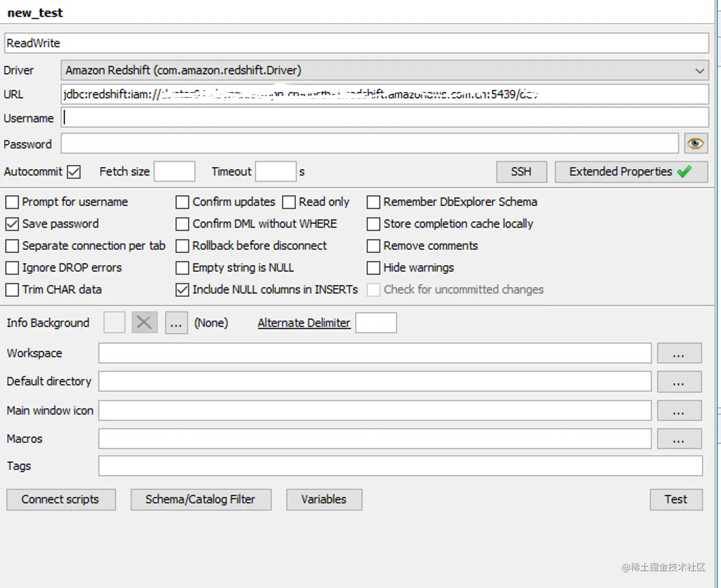Focus the Macros text field
The width and height of the screenshot is (721, 588).
pyautogui.click(x=375, y=439)
